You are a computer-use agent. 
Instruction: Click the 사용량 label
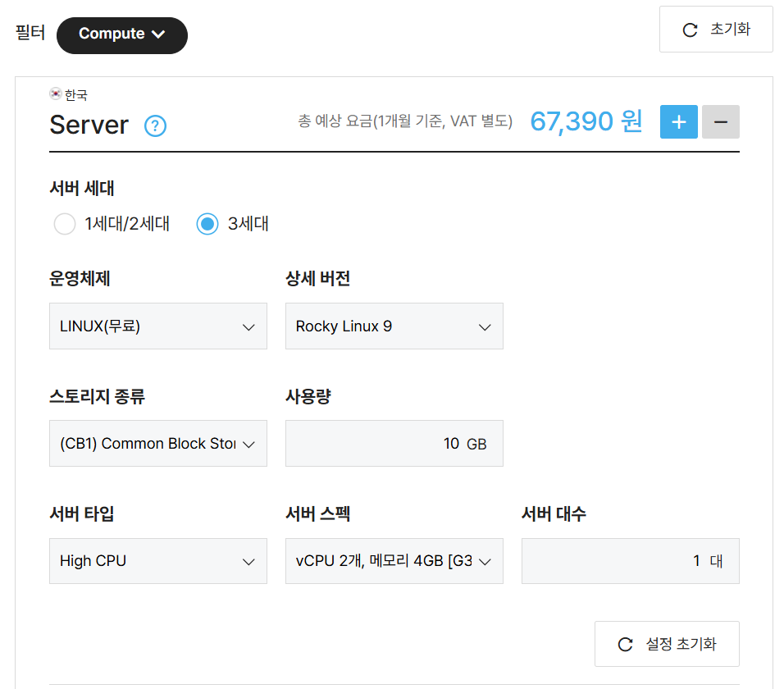tap(308, 396)
